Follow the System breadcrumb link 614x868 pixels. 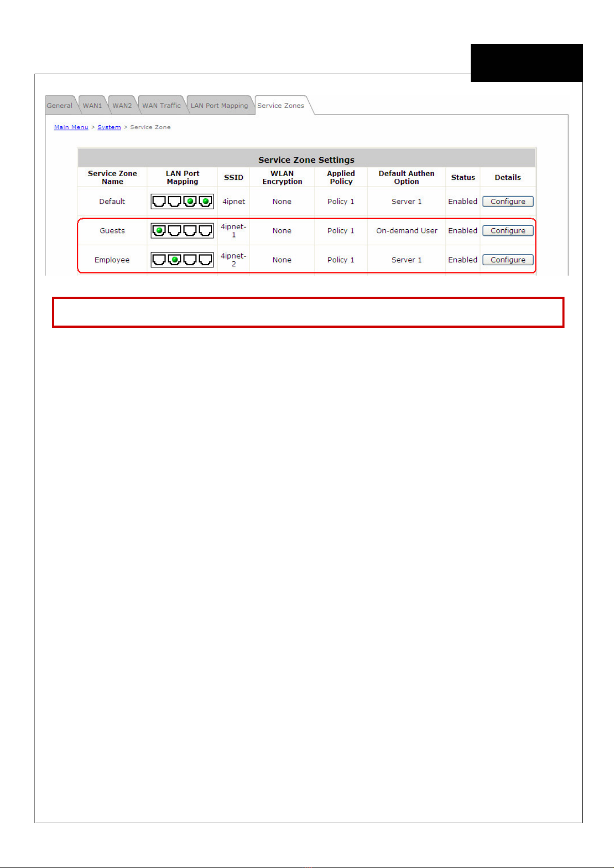(x=109, y=127)
